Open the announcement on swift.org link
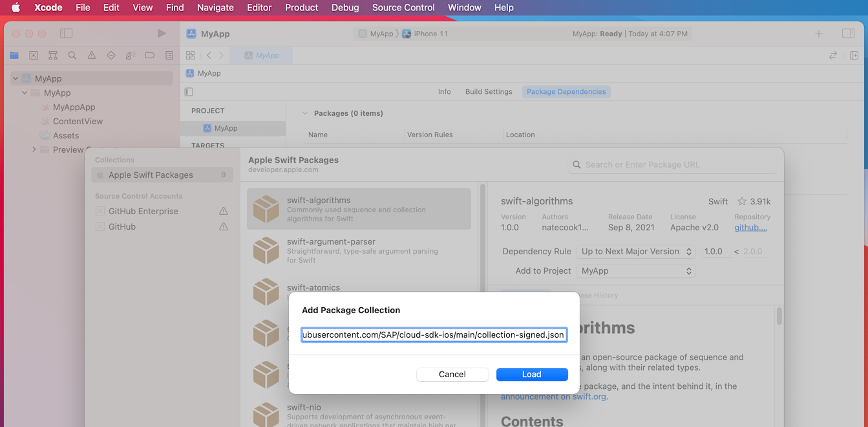The image size is (868, 427). pyautogui.click(x=554, y=397)
